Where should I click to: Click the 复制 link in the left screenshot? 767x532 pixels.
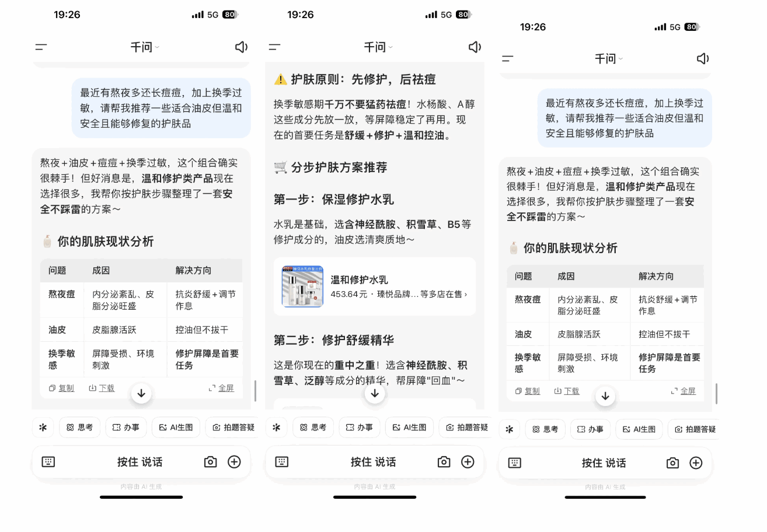click(x=61, y=388)
